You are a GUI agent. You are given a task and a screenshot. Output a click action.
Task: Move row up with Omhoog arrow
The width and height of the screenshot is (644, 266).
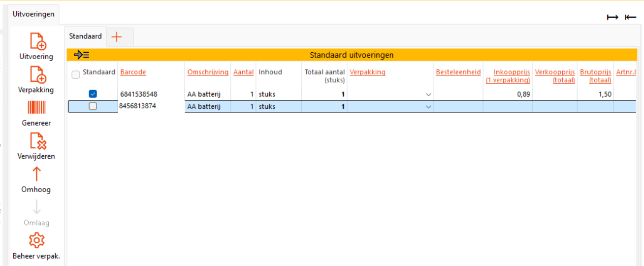36,174
